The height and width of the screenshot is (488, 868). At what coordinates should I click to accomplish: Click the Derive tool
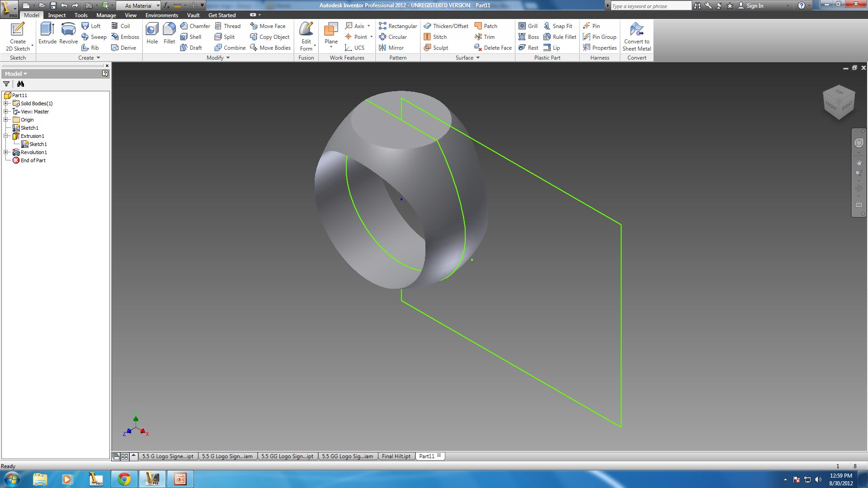124,48
